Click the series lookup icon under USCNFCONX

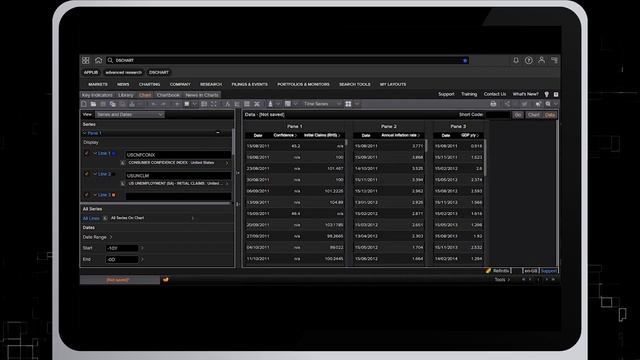(x=123, y=163)
